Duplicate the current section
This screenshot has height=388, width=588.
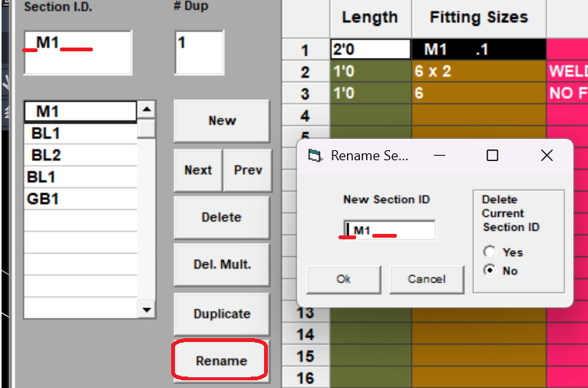point(221,314)
